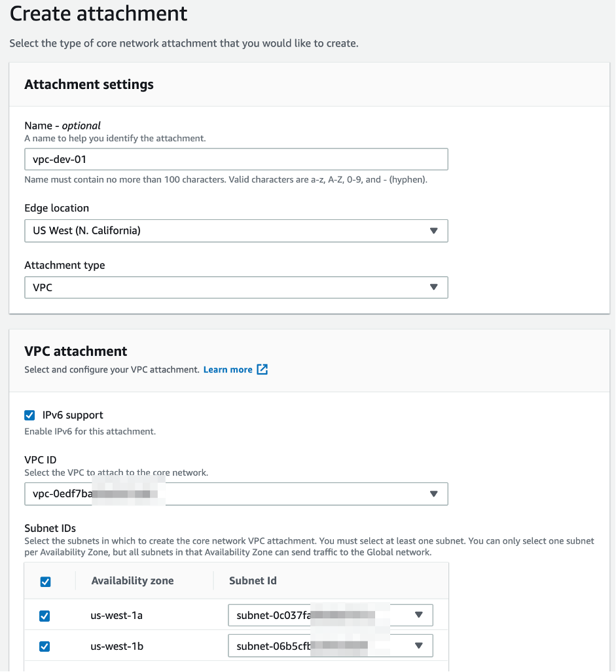Viewport: 616px width, 672px height.
Task: Open the Edge location dropdown
Action: point(236,231)
